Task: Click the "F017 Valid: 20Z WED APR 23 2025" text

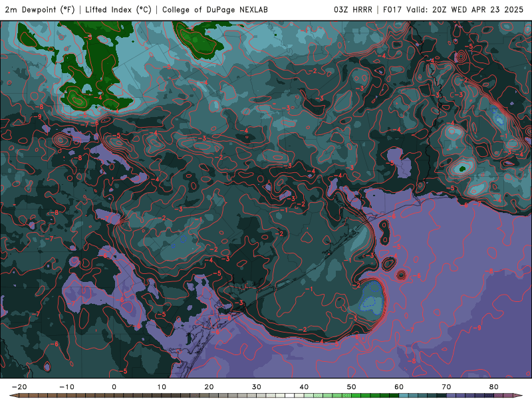Action: pyautogui.click(x=453, y=9)
